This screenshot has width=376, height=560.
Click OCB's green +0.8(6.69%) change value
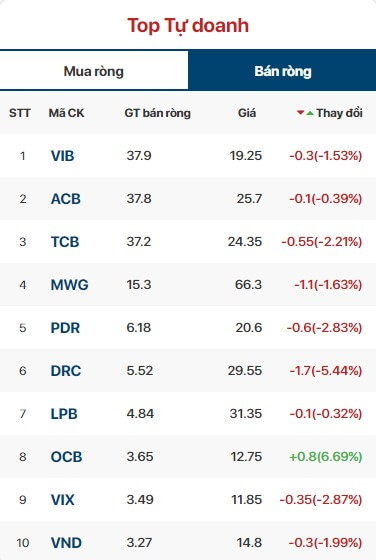tap(326, 456)
